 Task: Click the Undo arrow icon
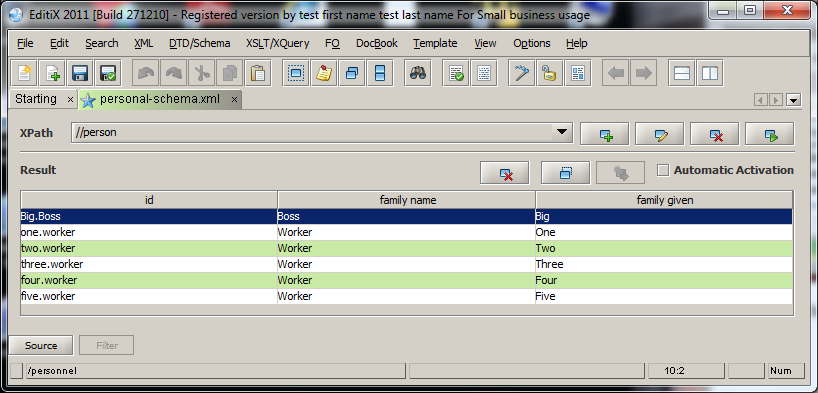(x=145, y=73)
